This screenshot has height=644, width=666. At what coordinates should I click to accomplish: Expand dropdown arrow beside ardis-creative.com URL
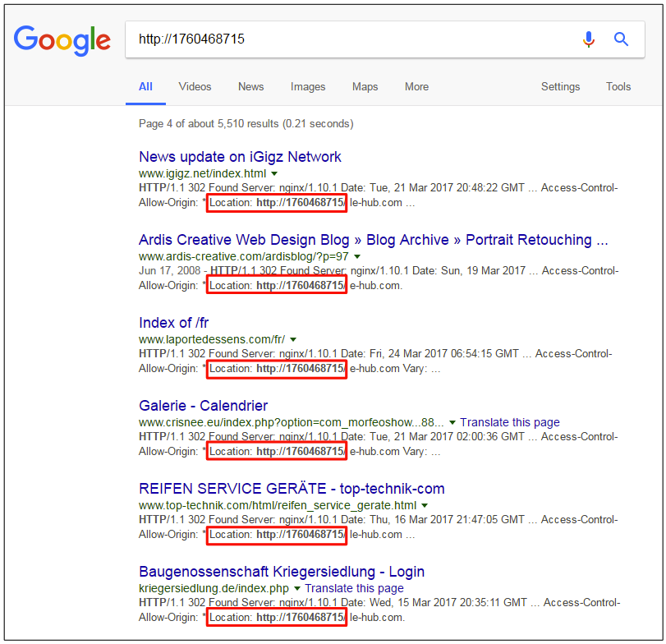coord(357,257)
